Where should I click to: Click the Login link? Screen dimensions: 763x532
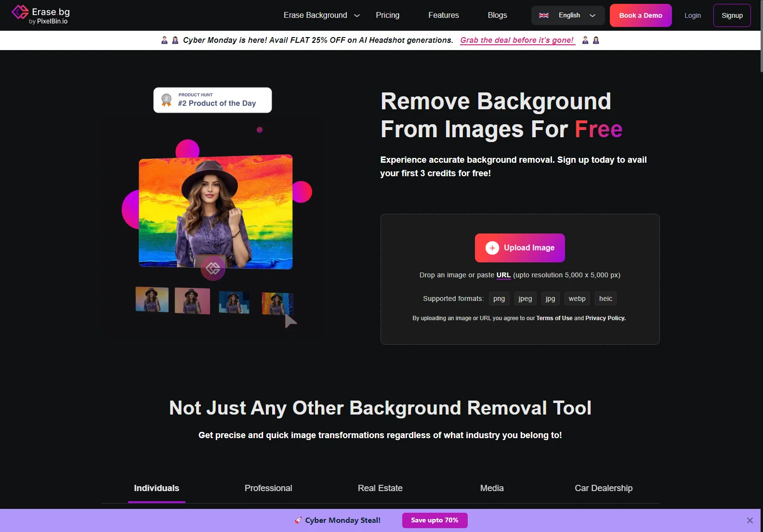click(x=692, y=15)
